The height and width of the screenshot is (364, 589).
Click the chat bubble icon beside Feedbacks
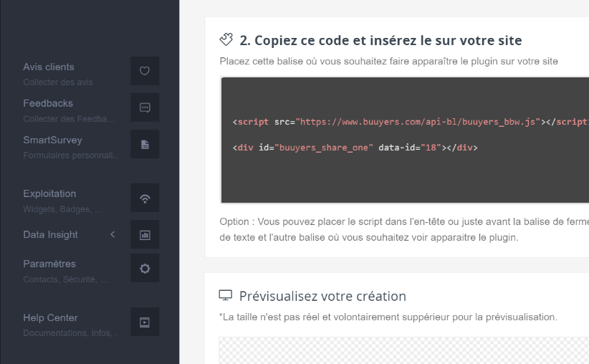145,107
